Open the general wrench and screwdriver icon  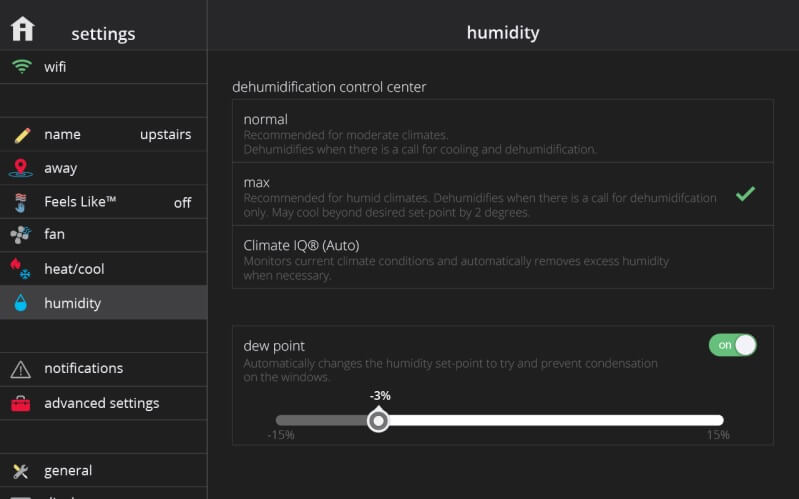click(21, 471)
